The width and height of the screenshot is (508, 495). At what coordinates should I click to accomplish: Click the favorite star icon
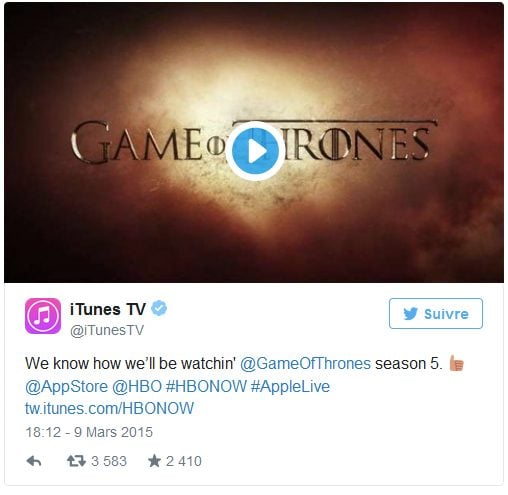155,461
